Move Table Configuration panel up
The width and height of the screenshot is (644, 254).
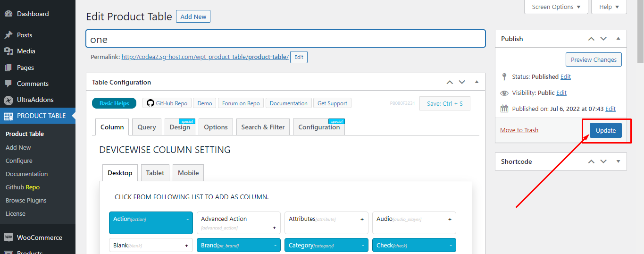[x=450, y=82]
